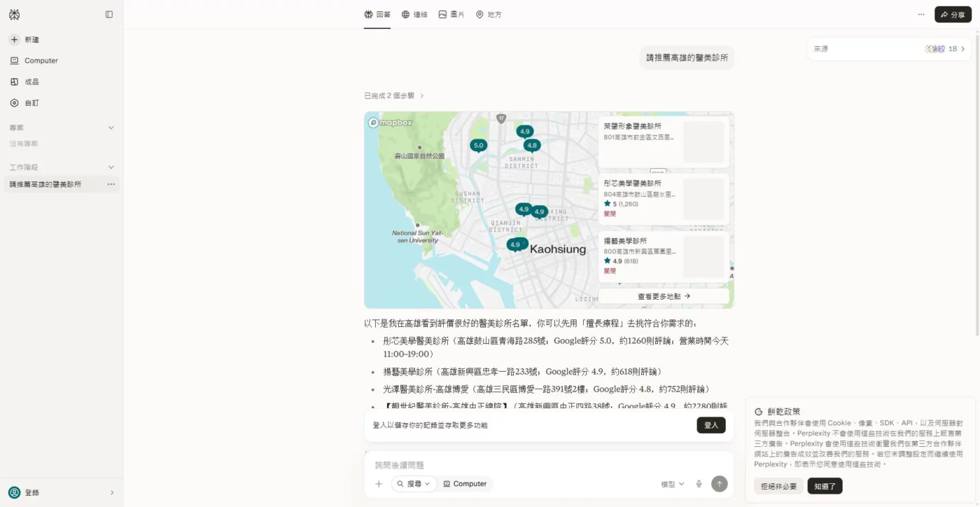Switch to the 回答 tab
Screen dimensions: 980x507
pos(377,14)
